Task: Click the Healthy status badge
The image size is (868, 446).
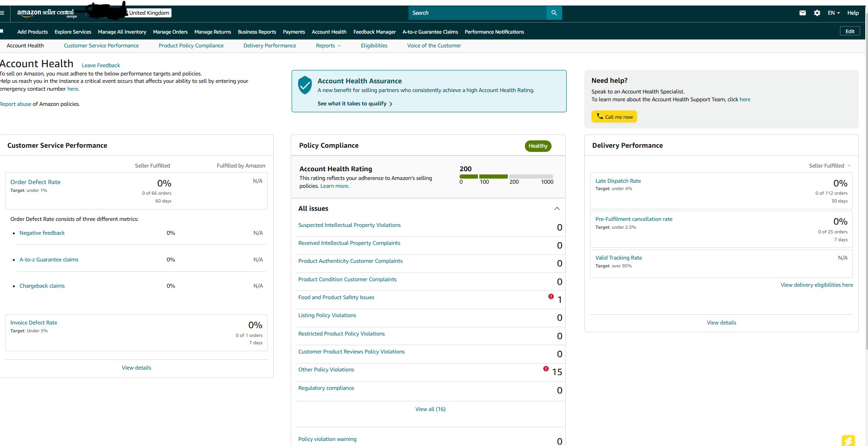Action: [x=538, y=146]
